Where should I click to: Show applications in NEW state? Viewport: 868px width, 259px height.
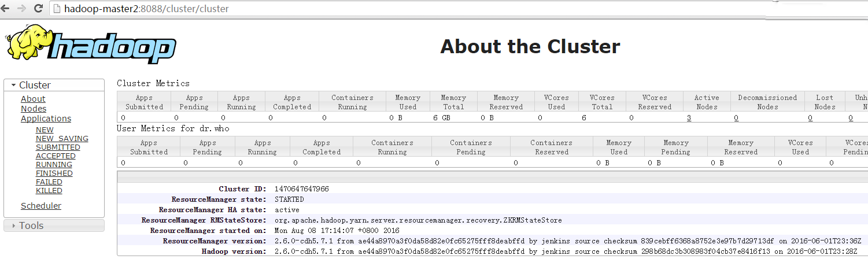pyautogui.click(x=45, y=130)
